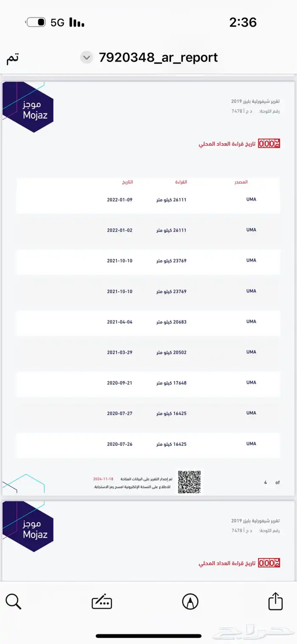
Task: Expand the file name dropdown chevron
Action: coord(87,57)
